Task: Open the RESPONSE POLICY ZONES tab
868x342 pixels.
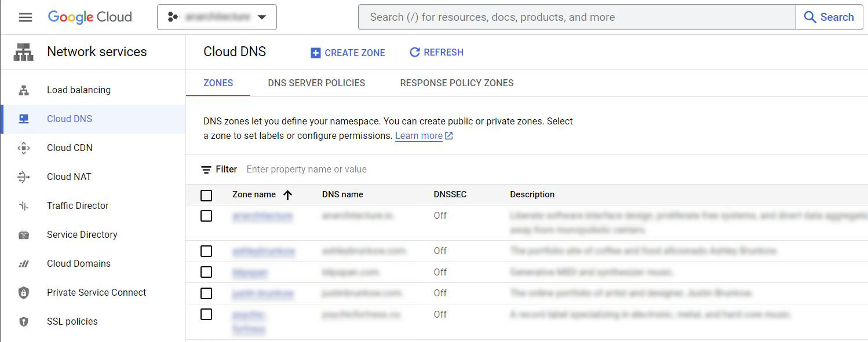Action: [x=457, y=83]
